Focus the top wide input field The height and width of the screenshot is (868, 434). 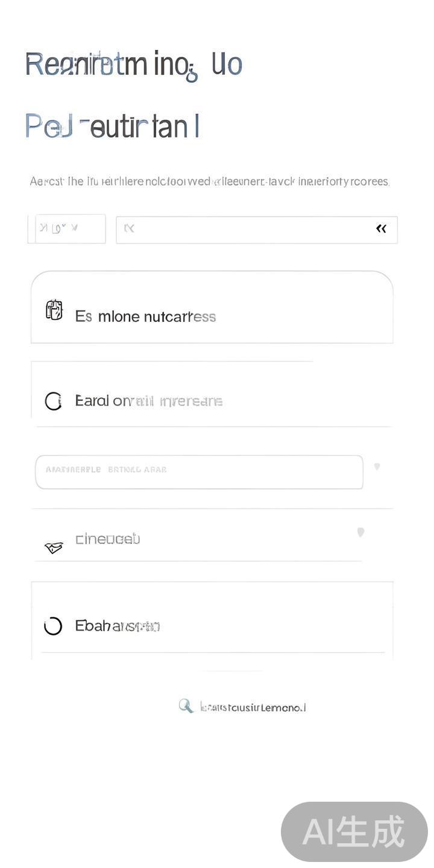(x=247, y=229)
